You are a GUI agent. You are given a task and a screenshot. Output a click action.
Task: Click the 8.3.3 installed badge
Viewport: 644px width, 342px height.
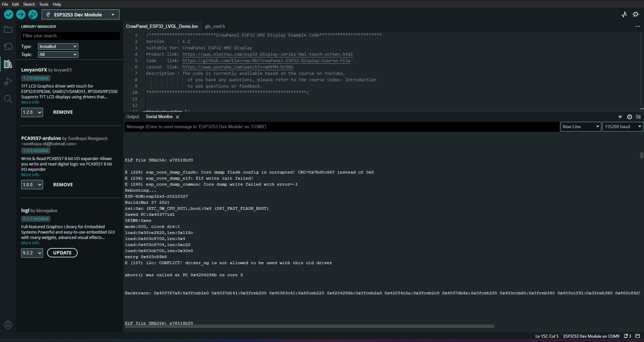[x=36, y=219]
